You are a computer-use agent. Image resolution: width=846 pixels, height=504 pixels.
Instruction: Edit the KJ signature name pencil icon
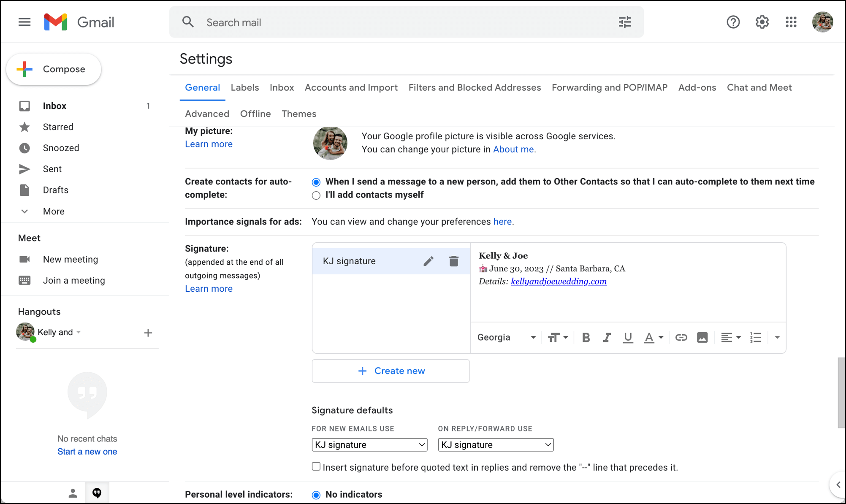[x=428, y=261]
